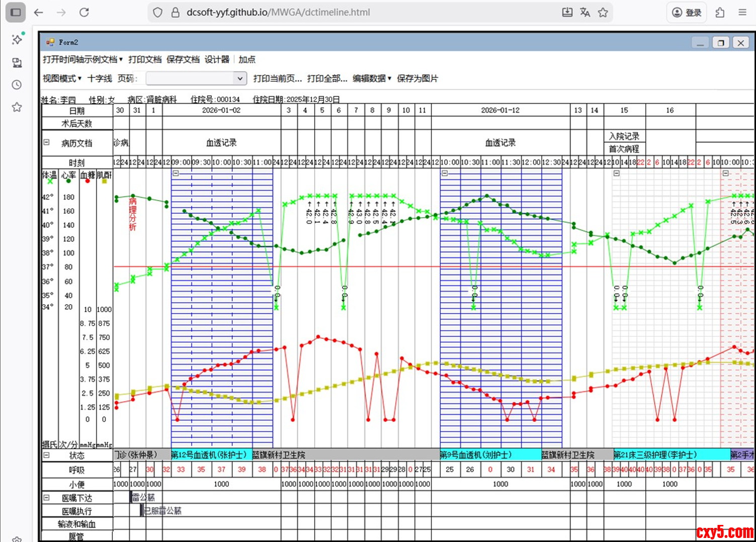The image size is (756, 542).
Task: Toggle the browser sidebar panel button
Action: 16,13
